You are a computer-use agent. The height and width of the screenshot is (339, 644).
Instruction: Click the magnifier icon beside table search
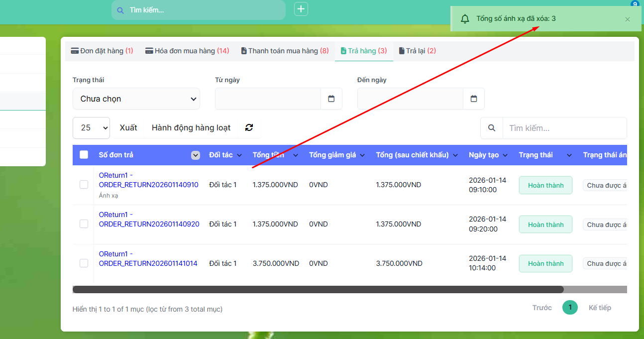[x=492, y=128]
